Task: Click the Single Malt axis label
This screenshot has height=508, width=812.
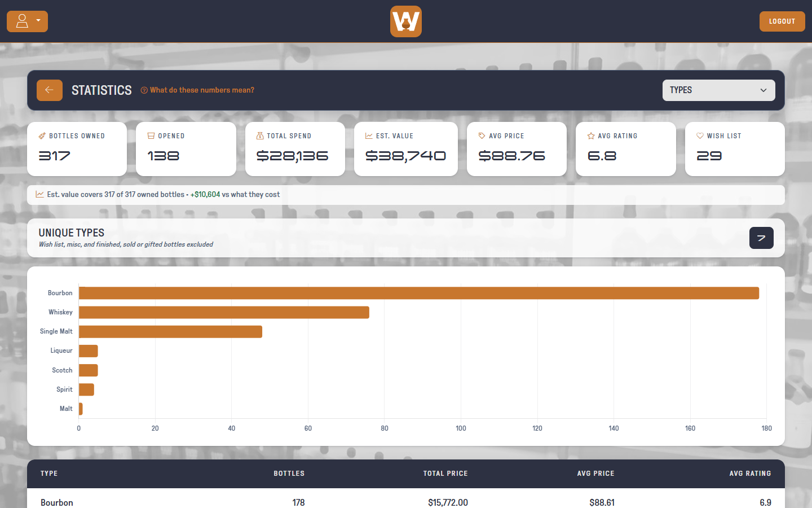Action: 56,331
